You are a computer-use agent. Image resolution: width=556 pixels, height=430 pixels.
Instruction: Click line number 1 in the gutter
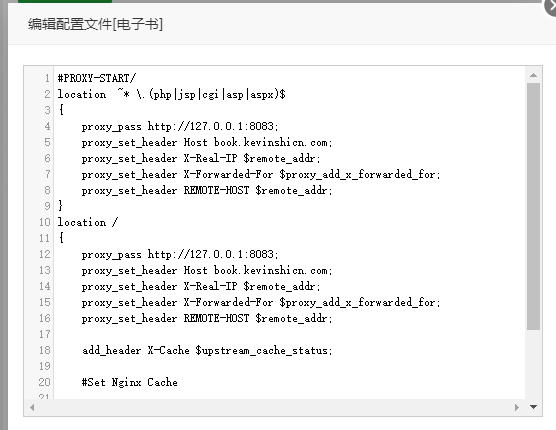[47, 78]
